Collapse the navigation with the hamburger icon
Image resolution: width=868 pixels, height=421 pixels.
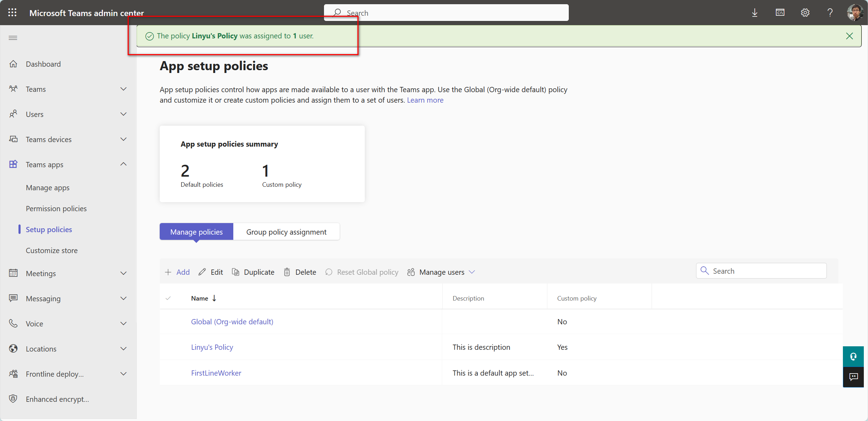click(13, 38)
